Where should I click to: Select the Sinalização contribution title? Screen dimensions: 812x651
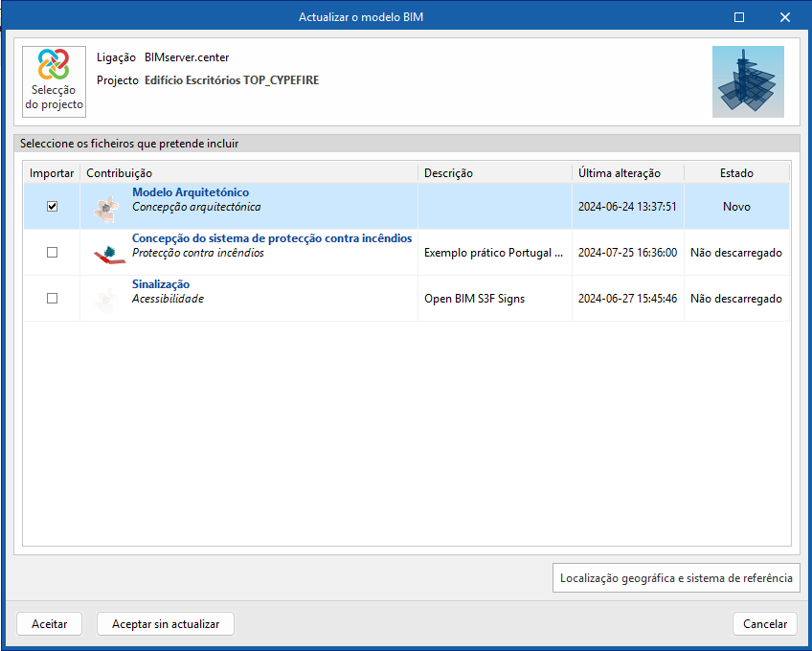coord(161,285)
